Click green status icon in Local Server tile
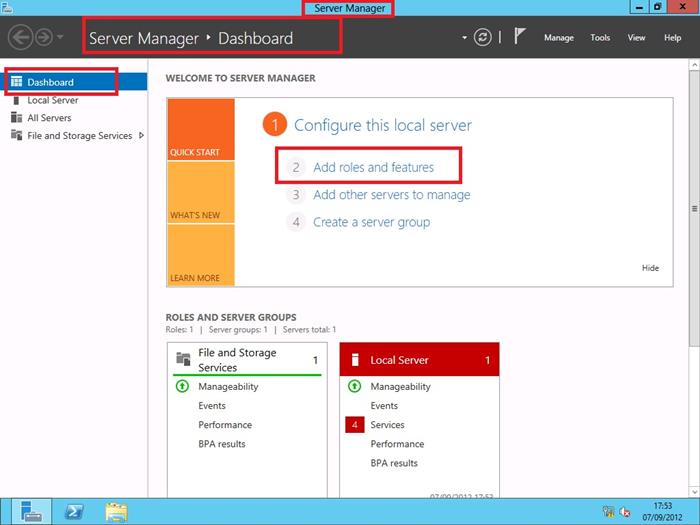The height and width of the screenshot is (525, 700). pos(354,386)
